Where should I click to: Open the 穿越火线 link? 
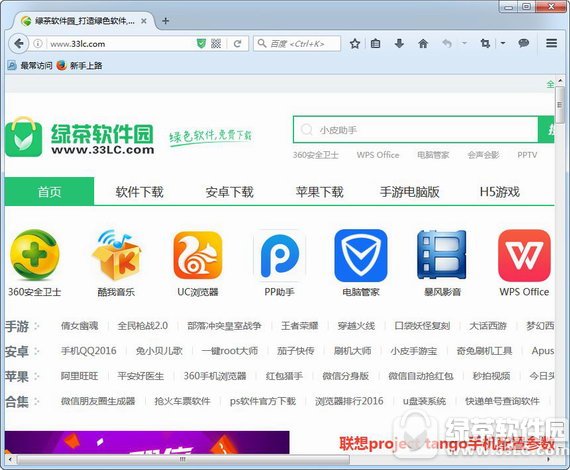(x=356, y=325)
